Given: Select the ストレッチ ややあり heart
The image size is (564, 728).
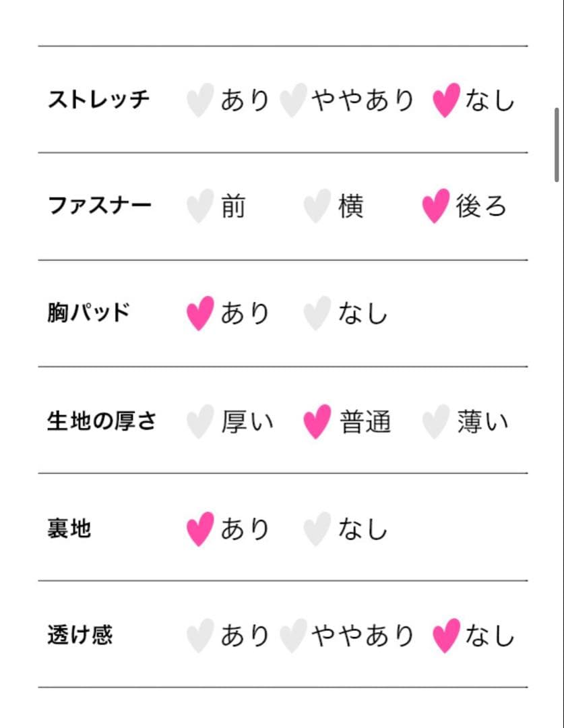Looking at the screenshot, I should point(293,100).
